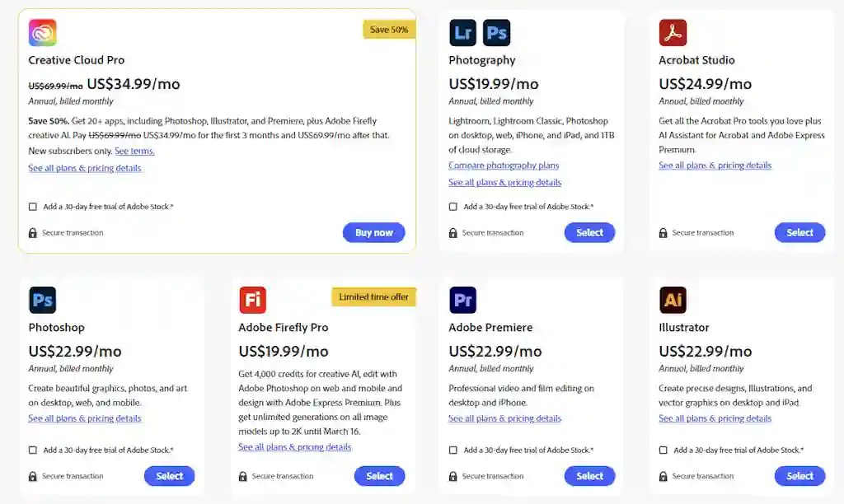This screenshot has width=844, height=504.
Task: Click the Illustrator Ai icon
Action: (673, 300)
